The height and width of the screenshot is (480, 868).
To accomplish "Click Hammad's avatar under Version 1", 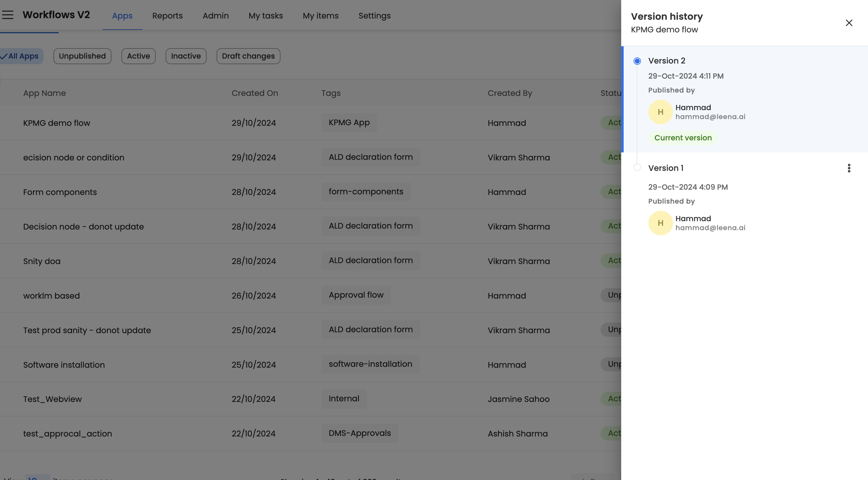I will pyautogui.click(x=660, y=223).
